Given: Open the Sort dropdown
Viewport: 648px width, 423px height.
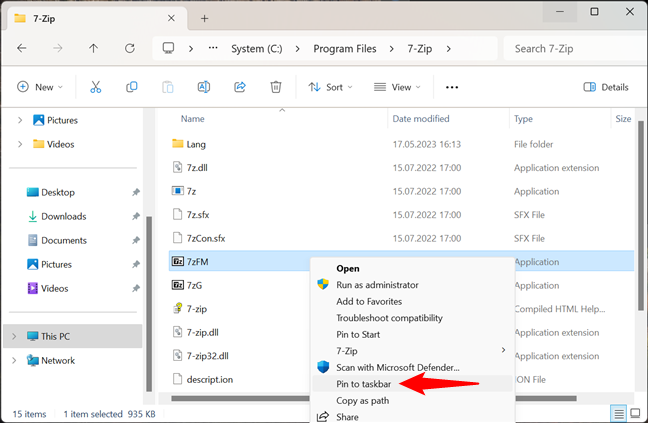Looking at the screenshot, I should pos(330,87).
